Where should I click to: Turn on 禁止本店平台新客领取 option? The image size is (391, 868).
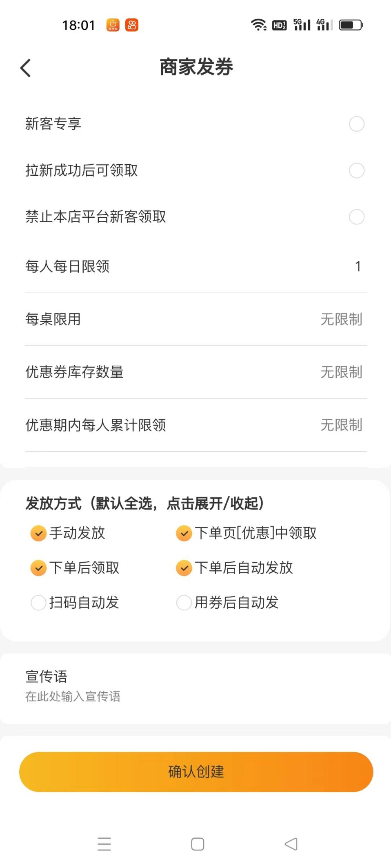356,217
